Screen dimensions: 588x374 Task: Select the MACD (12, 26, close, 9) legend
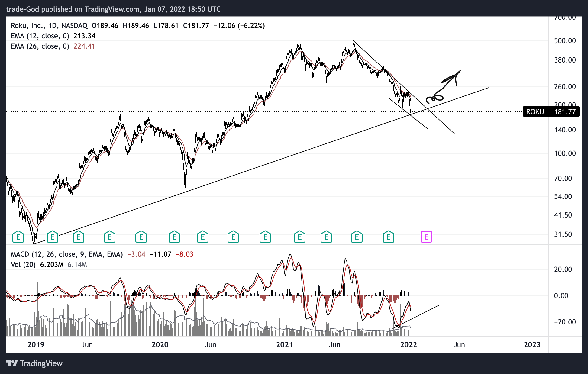click(67, 254)
